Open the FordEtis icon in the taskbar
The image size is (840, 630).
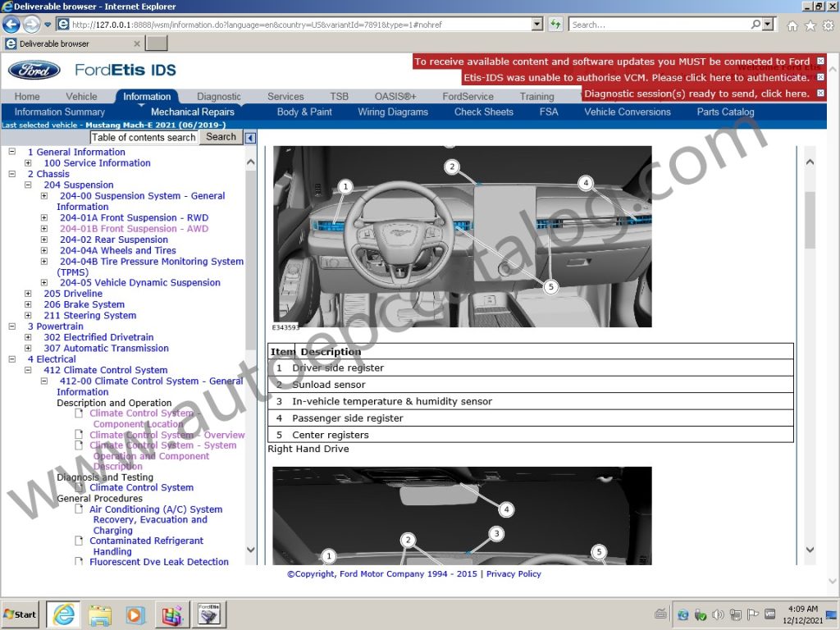coord(208,614)
